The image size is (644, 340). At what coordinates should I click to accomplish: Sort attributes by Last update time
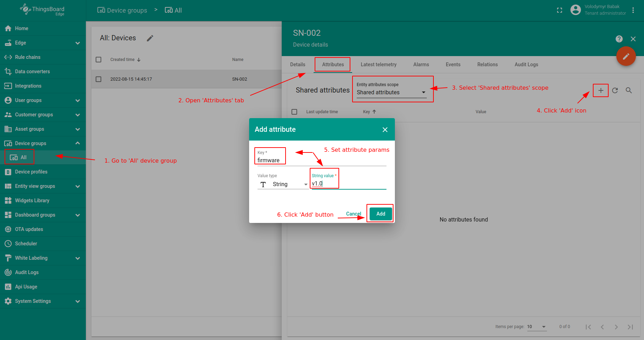pyautogui.click(x=322, y=112)
